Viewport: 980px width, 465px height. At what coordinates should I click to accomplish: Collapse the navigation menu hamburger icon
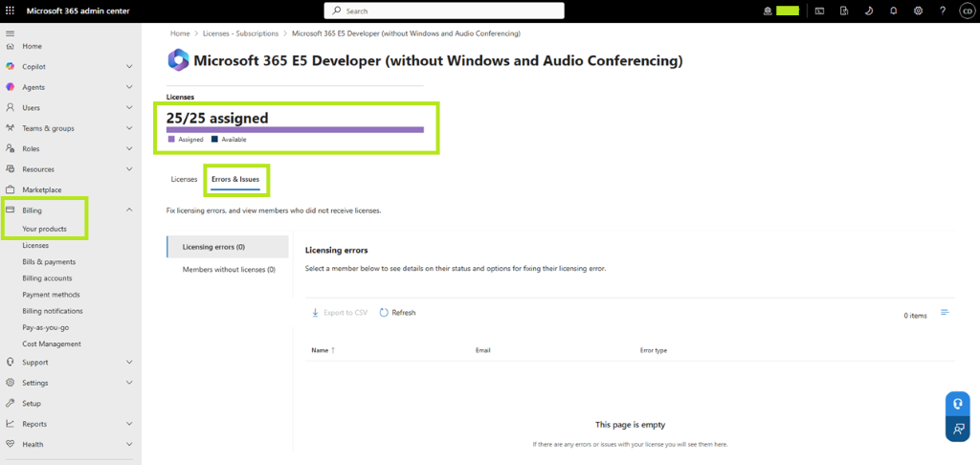coord(10,33)
